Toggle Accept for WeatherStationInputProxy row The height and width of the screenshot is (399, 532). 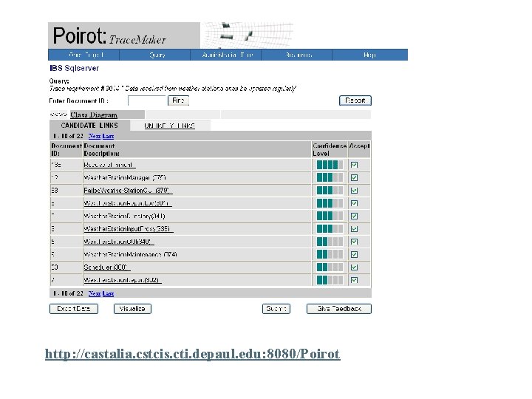[x=354, y=229]
